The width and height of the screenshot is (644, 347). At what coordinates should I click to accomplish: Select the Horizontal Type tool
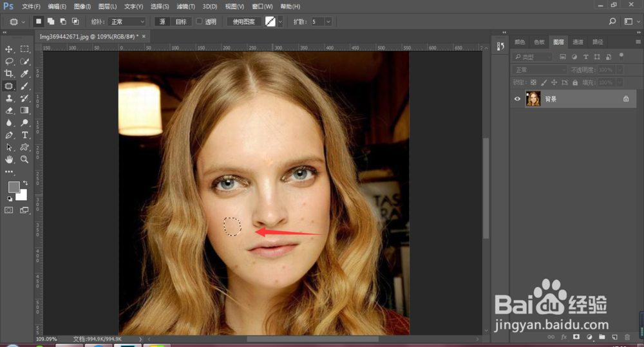pyautogui.click(x=24, y=135)
